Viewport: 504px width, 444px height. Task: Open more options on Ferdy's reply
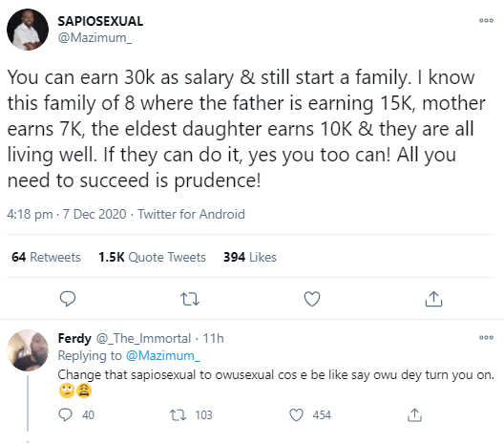(486, 338)
